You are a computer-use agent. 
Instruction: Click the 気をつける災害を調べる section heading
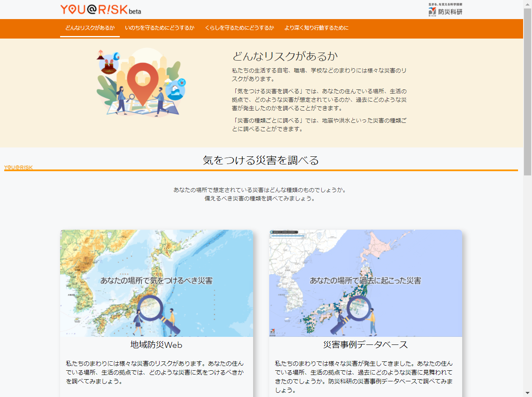[x=261, y=160]
